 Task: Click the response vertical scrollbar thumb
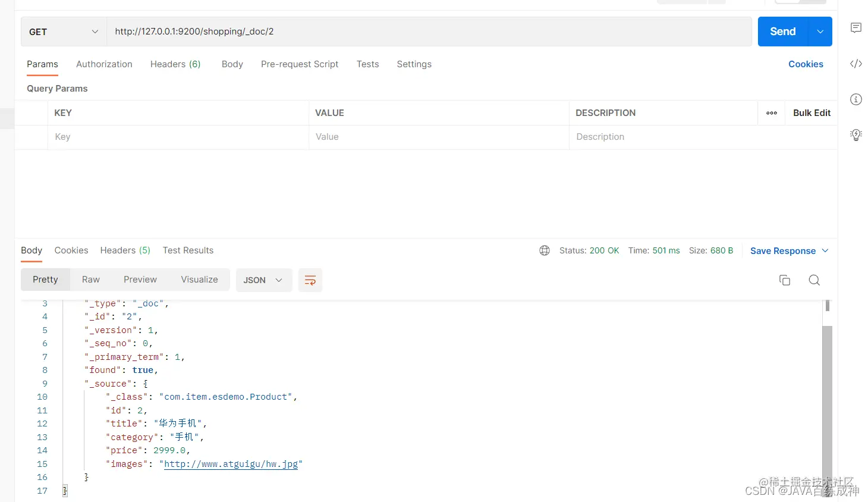827,410
